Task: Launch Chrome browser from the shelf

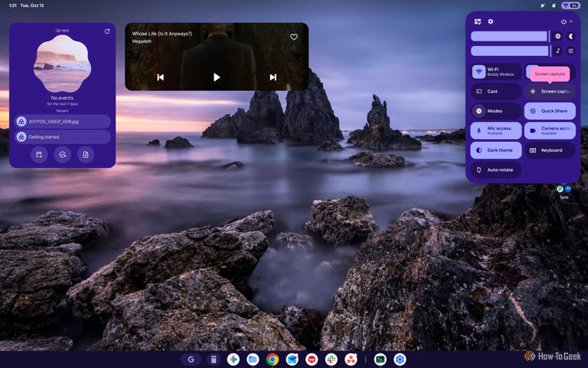Action: pyautogui.click(x=273, y=360)
